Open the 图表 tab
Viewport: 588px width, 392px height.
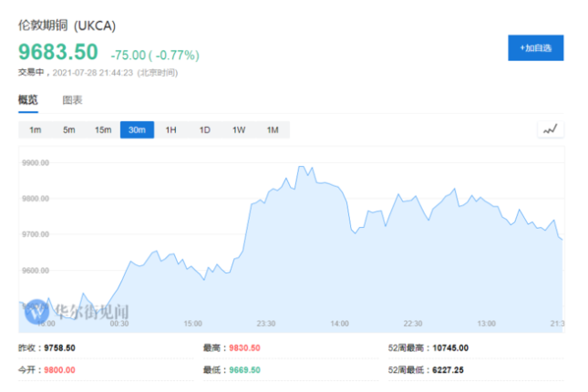(x=73, y=100)
